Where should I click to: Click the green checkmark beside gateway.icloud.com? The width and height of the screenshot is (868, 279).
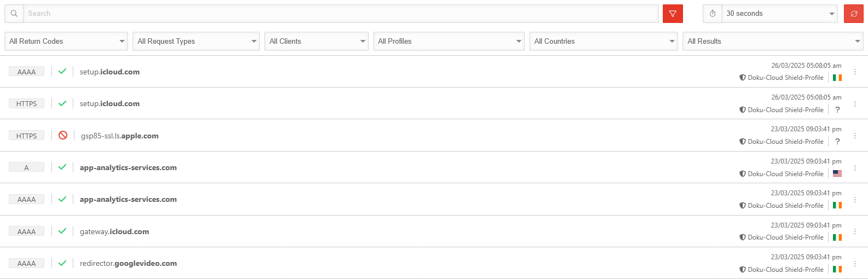62,231
